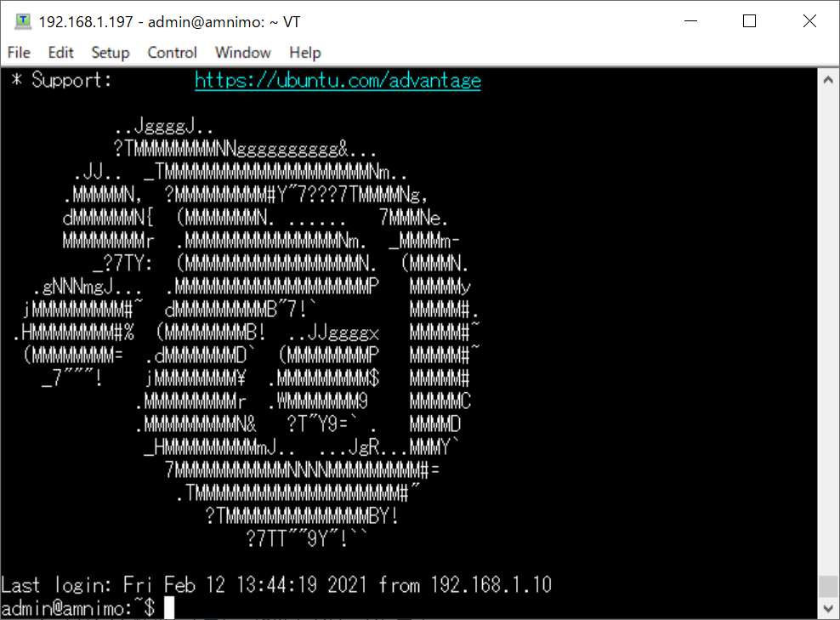840x620 pixels.
Task: Open the Setup menu
Action: 111,53
